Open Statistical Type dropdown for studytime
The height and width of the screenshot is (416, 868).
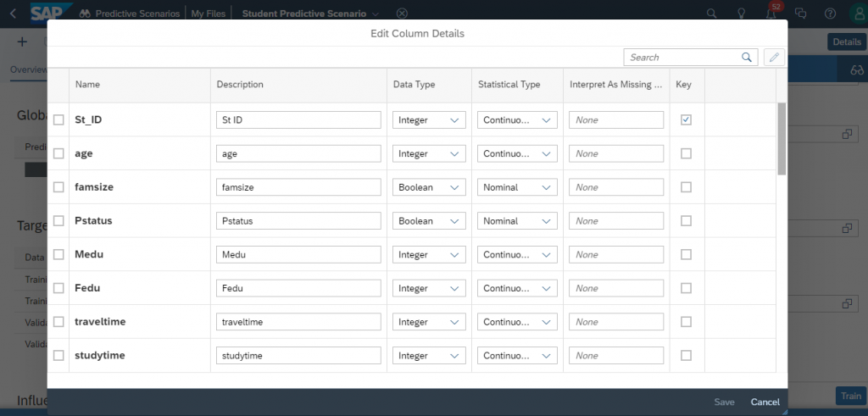click(517, 356)
